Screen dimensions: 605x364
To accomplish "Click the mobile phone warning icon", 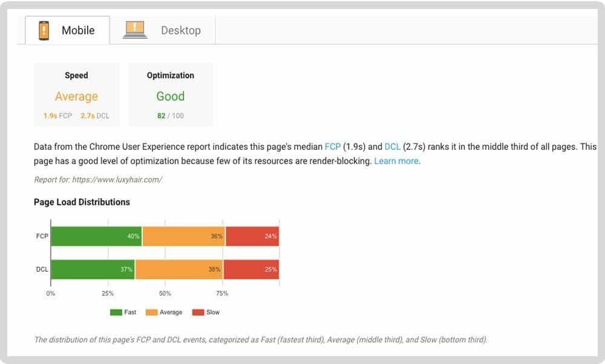I will [44, 30].
